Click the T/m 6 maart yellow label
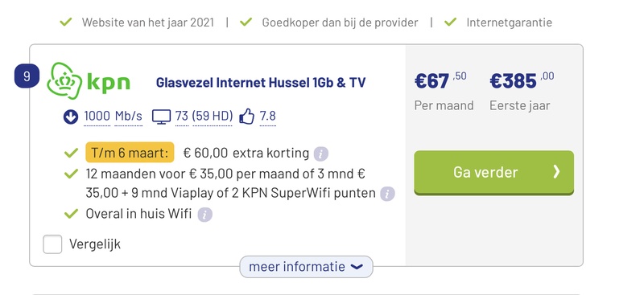Screen dimensions: 644x295 point(130,153)
